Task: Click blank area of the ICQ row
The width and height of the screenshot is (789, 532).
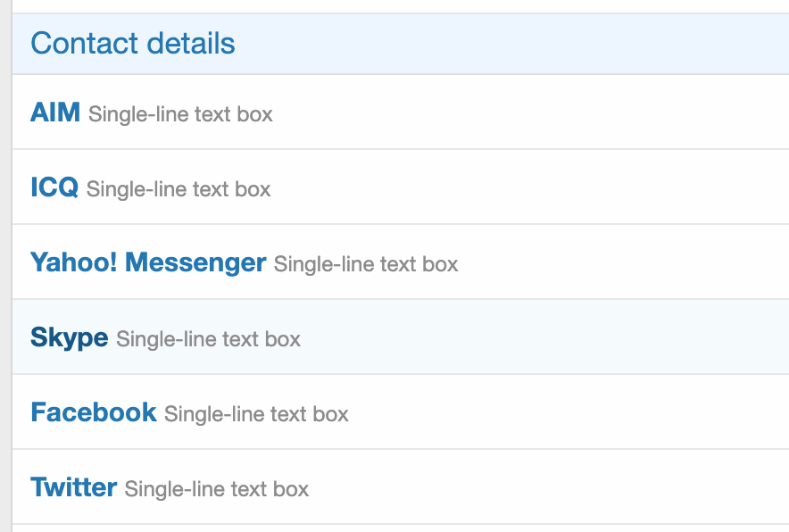Action: [x=536, y=187]
